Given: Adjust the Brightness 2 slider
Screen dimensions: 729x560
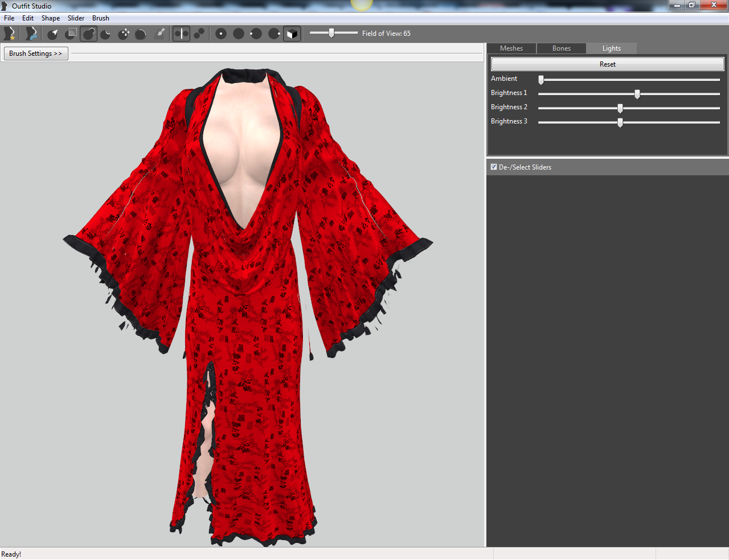Looking at the screenshot, I should (629, 108).
